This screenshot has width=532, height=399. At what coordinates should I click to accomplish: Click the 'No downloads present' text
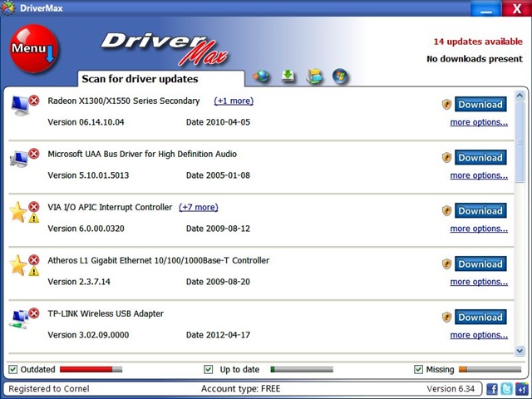(x=475, y=59)
